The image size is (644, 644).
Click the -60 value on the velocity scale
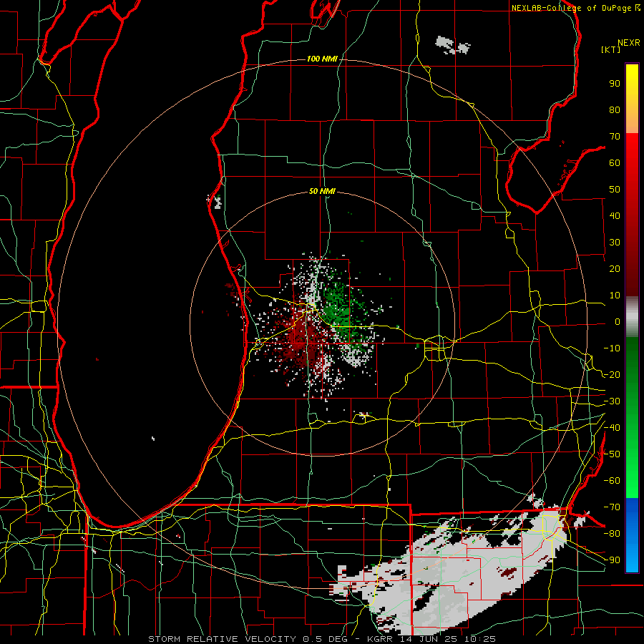pos(612,481)
